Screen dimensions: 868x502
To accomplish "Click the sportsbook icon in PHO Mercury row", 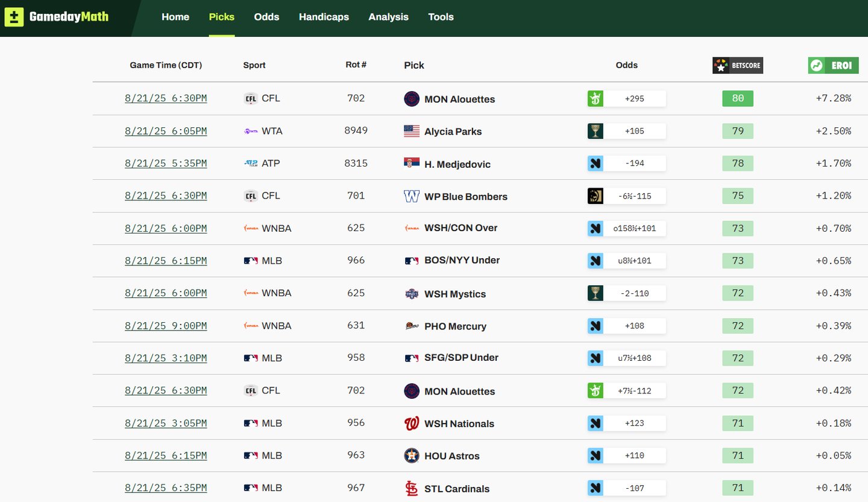I will click(596, 326).
